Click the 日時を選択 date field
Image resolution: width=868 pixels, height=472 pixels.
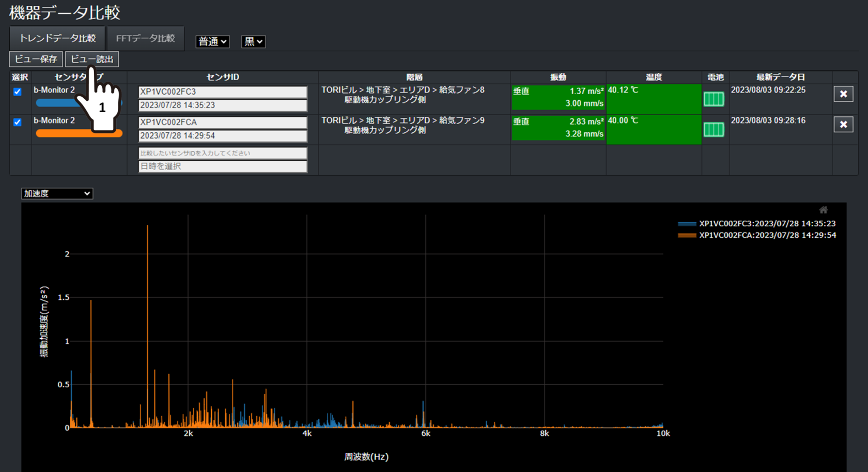pos(223,166)
